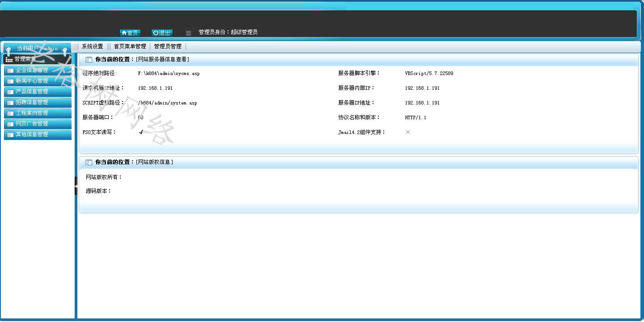Viewport: 644px width, 322px height.
Task: Click the 协议名称和版本 label
Action: (x=359, y=117)
